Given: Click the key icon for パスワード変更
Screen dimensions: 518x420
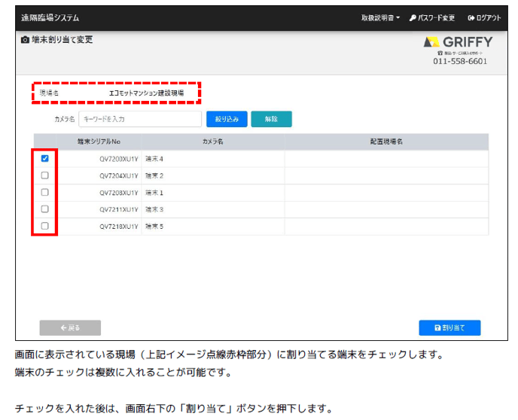Looking at the screenshot, I should 413,17.
